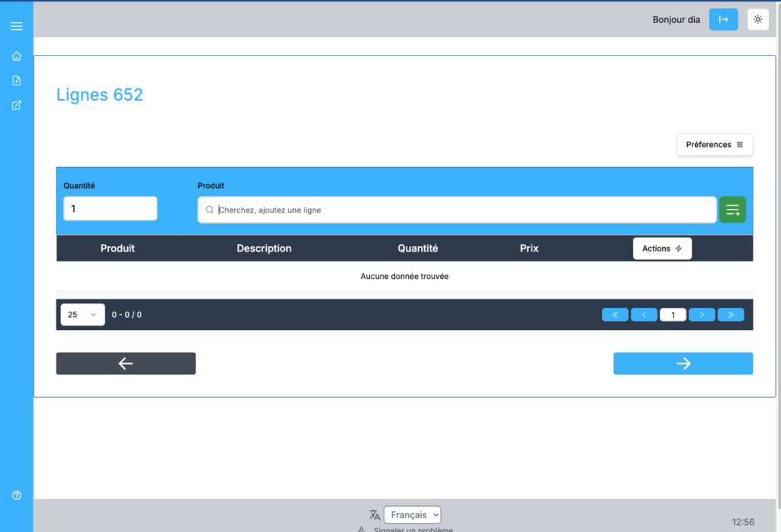The height and width of the screenshot is (532, 781).
Task: Log out using the arrow icon button
Action: [723, 19]
